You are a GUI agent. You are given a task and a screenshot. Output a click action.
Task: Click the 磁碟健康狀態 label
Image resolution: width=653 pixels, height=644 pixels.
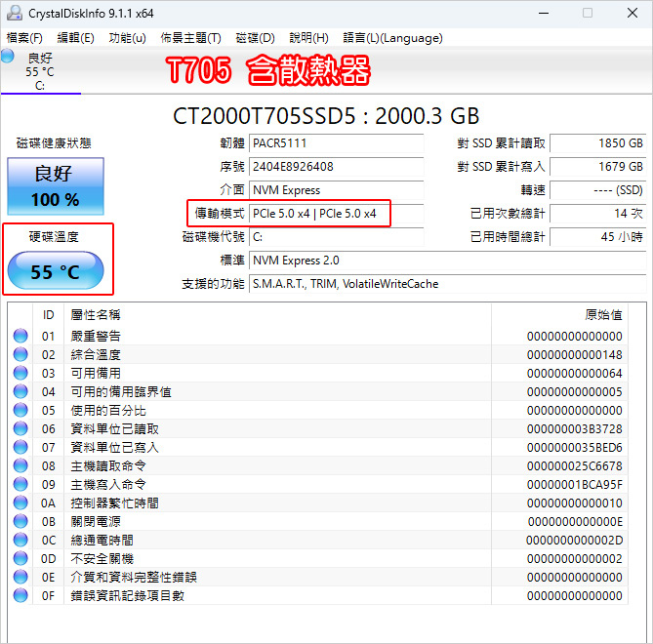tap(54, 143)
